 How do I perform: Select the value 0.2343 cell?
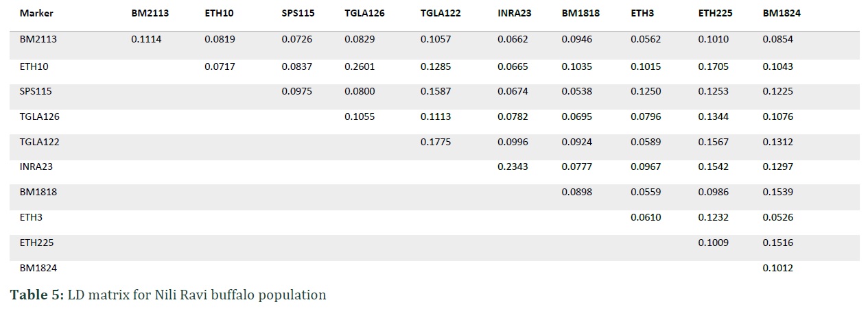(513, 166)
